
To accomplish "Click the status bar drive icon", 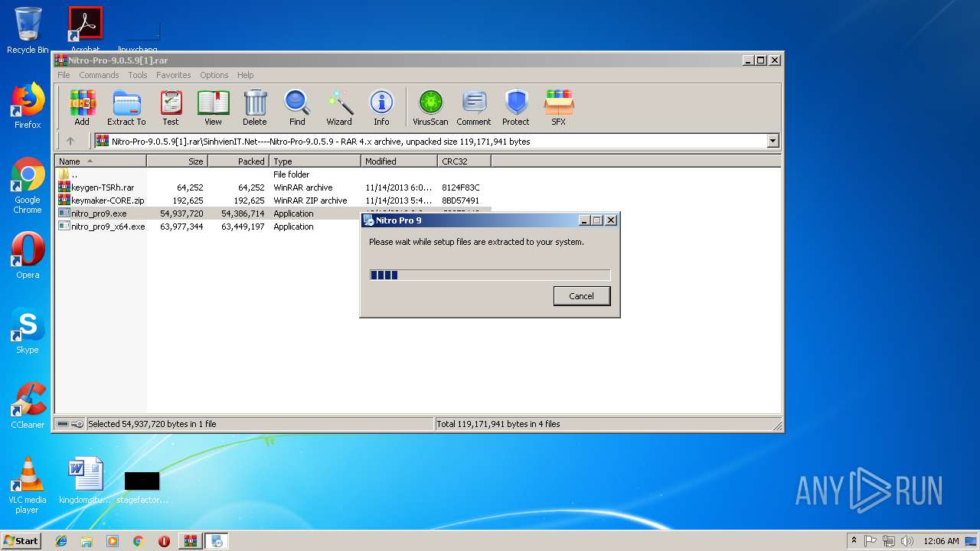I will pos(64,424).
